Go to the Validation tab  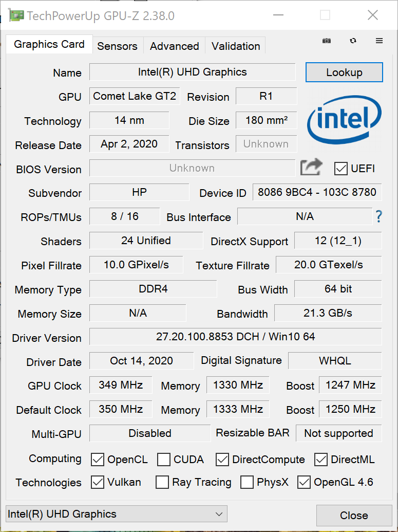point(236,46)
